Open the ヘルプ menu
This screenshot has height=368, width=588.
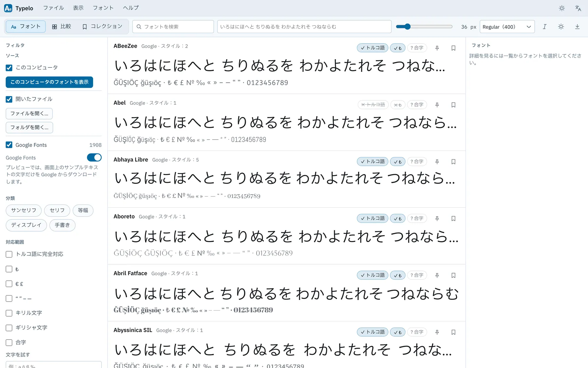point(131,8)
